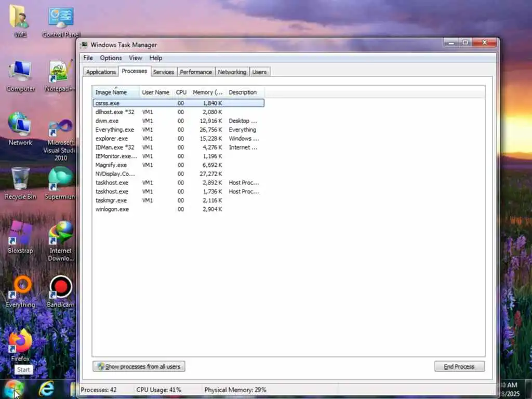The width and height of the screenshot is (532, 399).
Task: Click the CPU Usage: 41% status entry
Action: coord(158,390)
